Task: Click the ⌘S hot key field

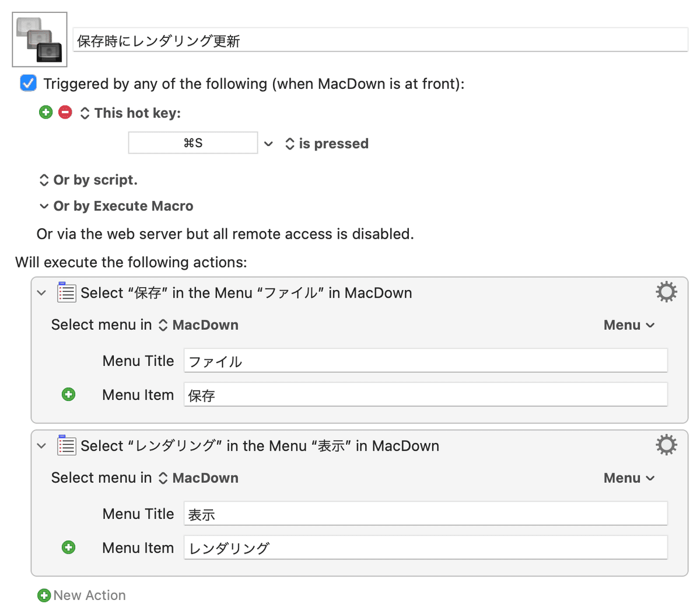Action: pyautogui.click(x=193, y=143)
